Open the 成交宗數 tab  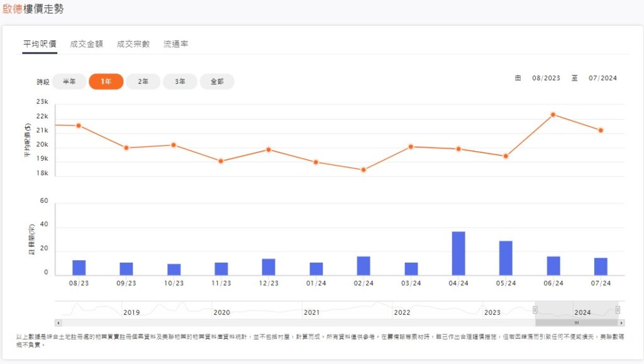[133, 44]
